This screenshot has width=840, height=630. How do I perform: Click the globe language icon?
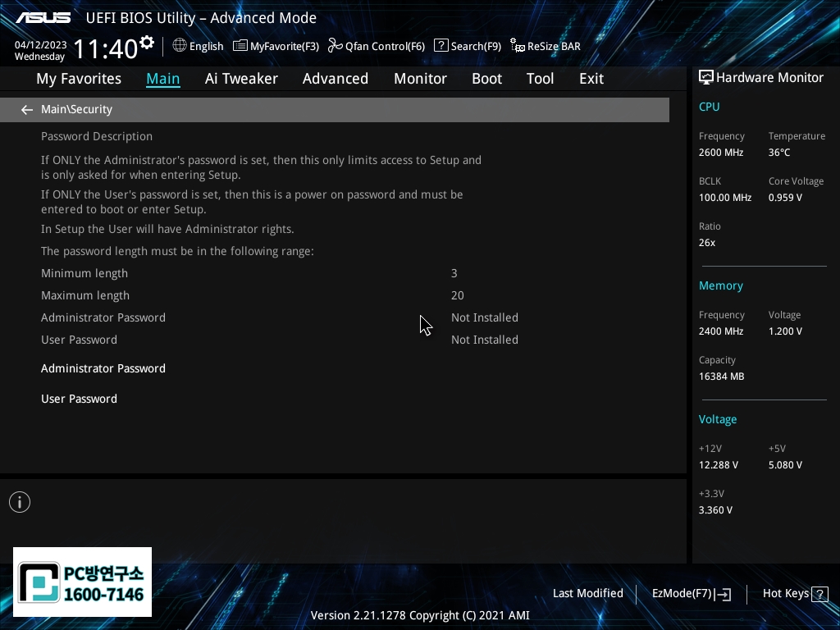[x=180, y=46]
